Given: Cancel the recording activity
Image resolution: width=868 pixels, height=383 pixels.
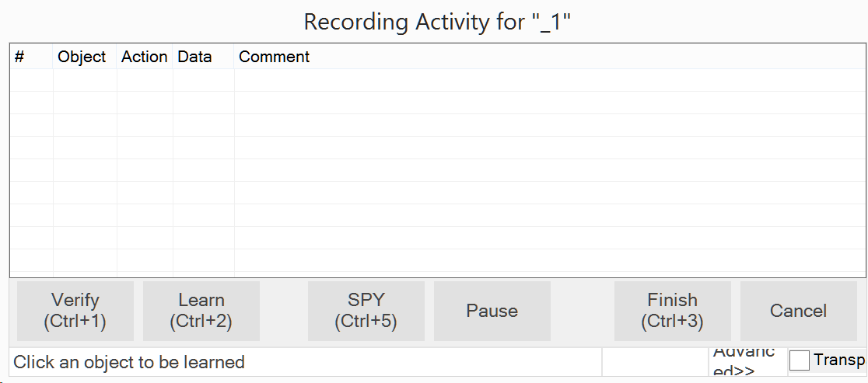Looking at the screenshot, I should tap(798, 311).
